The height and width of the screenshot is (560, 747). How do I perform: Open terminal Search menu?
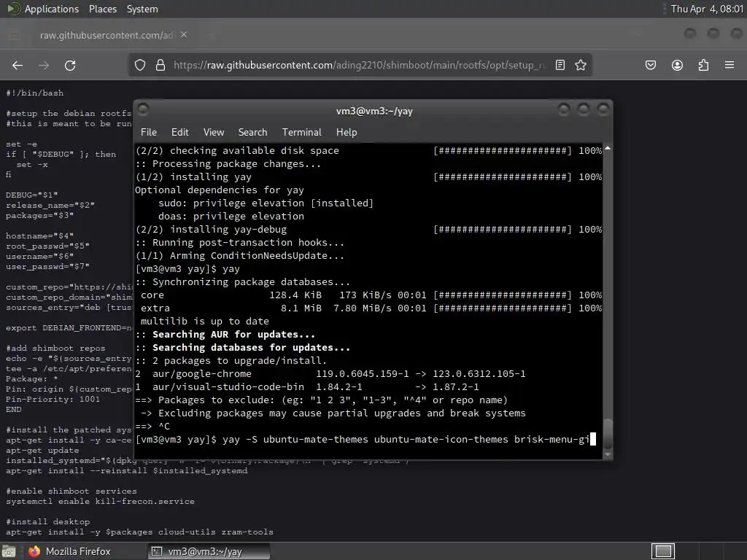252,133
